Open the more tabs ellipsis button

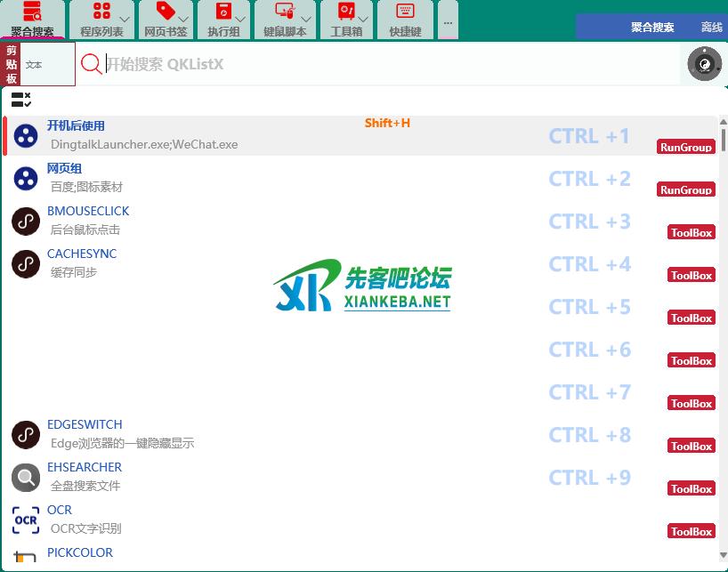pos(448,21)
